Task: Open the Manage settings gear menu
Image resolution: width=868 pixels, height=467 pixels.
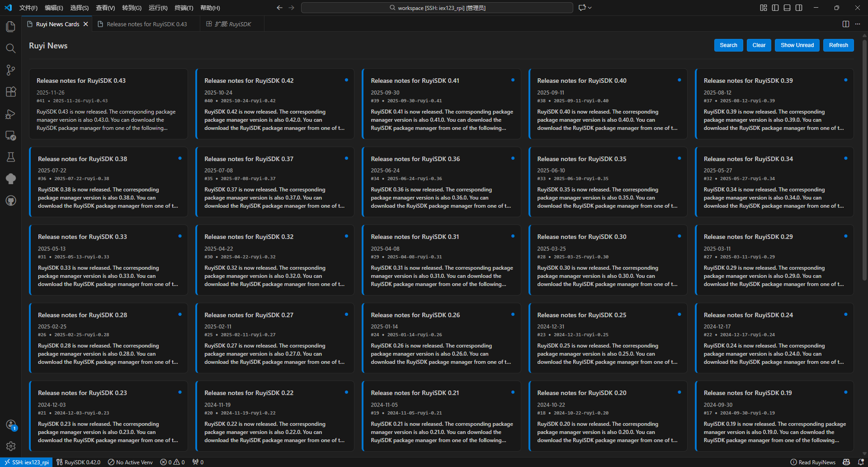Action: [x=11, y=446]
